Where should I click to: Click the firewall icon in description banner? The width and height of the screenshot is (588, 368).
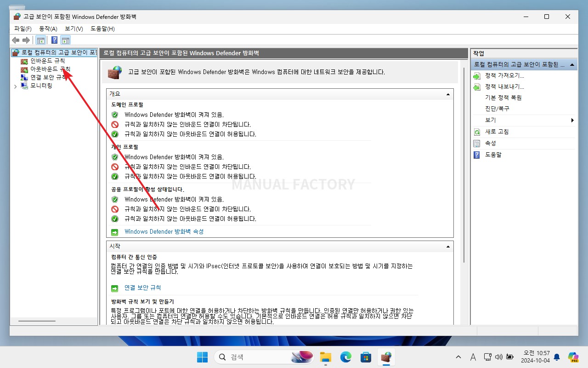115,72
